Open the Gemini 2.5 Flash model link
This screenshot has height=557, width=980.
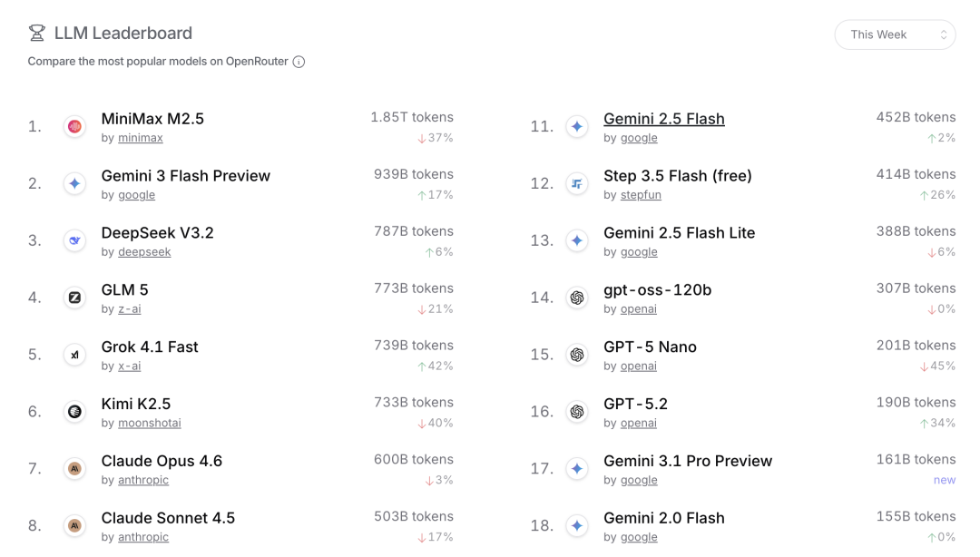[663, 119]
